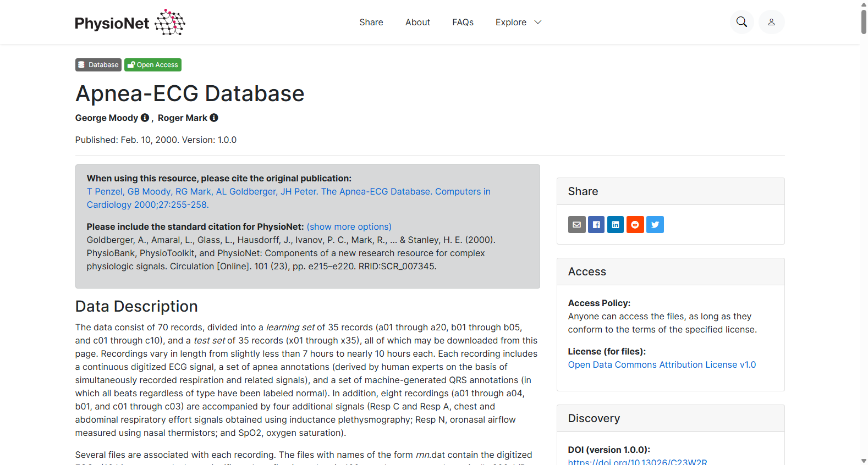Image resolution: width=868 pixels, height=465 pixels.
Task: Open Open Data Commons Attribution License link
Action: 662,364
